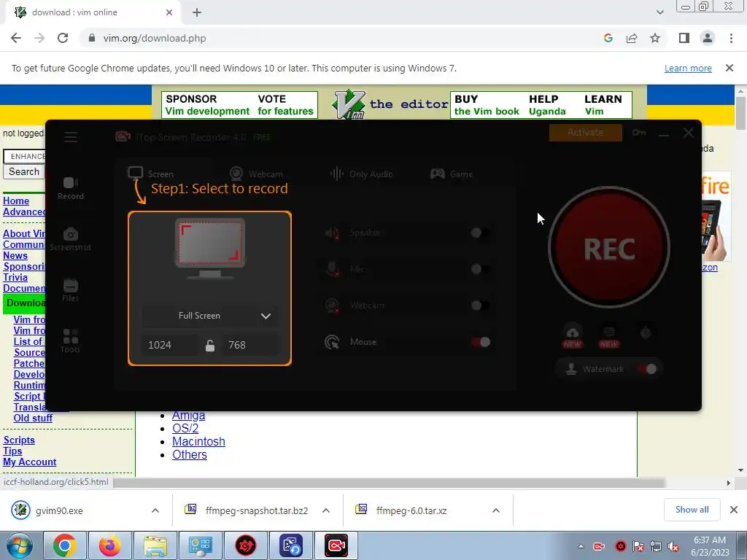
Task: Go back in Chrome browser
Action: point(16,38)
